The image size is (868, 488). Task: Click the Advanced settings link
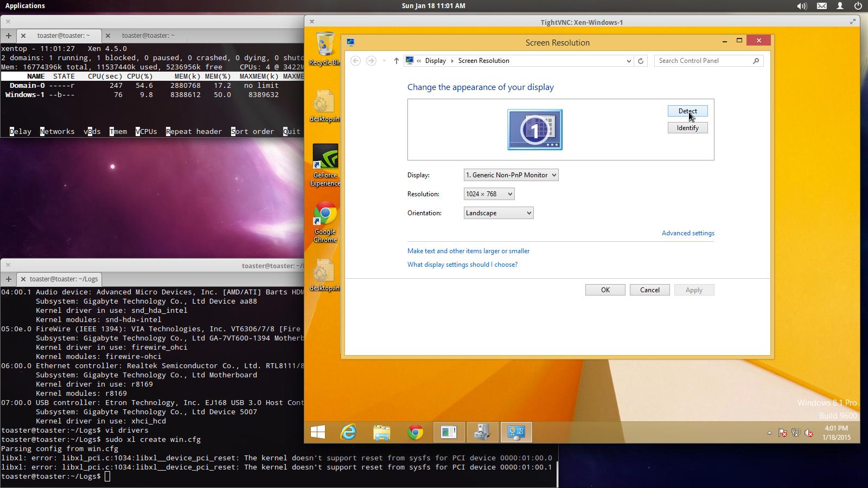687,233
